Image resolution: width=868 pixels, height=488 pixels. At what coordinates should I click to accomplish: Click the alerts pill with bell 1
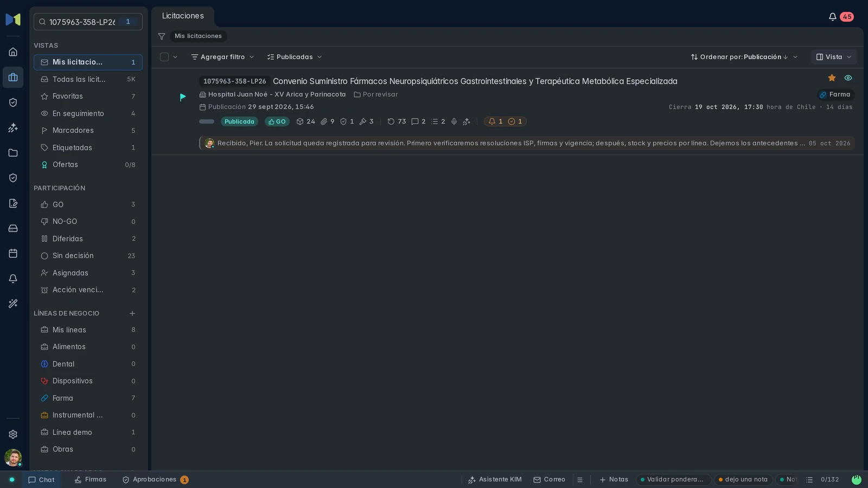tap(505, 121)
